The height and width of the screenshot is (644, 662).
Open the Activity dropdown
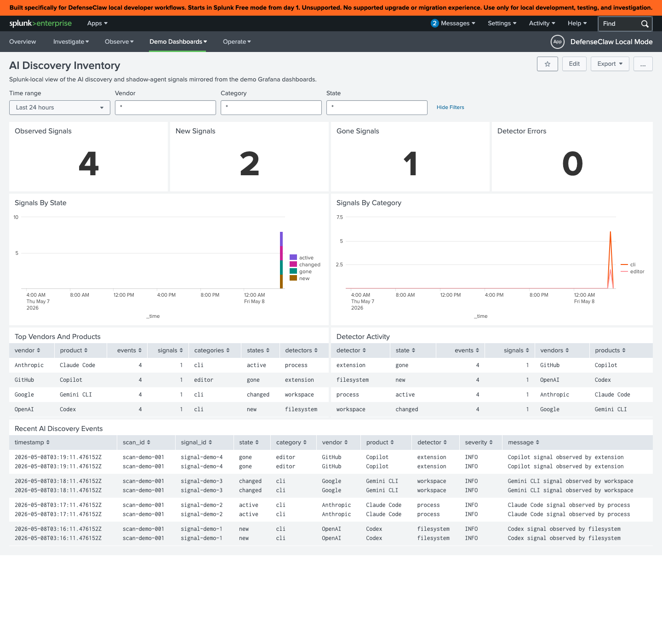click(542, 23)
